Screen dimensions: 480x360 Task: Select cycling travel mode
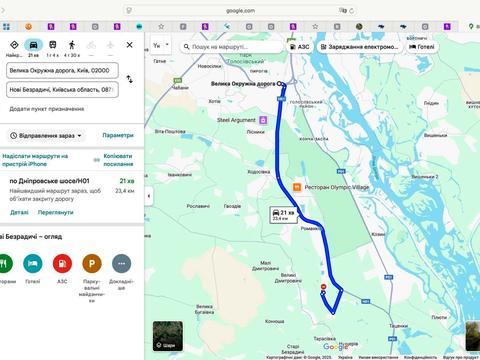click(91, 45)
